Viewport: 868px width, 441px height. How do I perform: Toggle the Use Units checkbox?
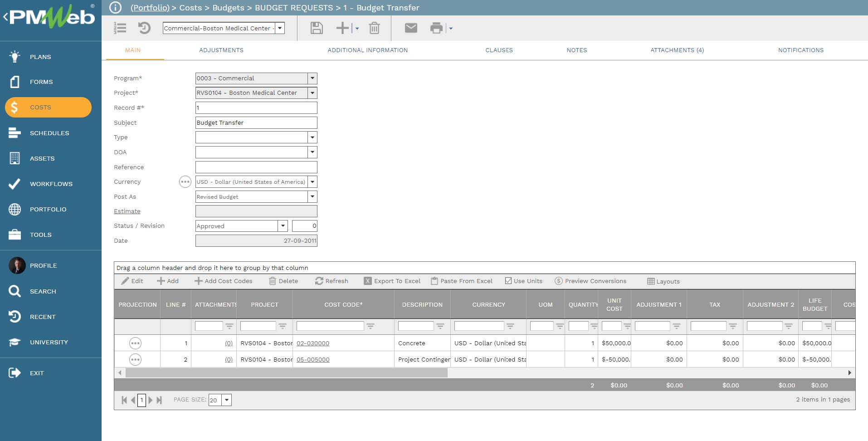pyautogui.click(x=508, y=281)
